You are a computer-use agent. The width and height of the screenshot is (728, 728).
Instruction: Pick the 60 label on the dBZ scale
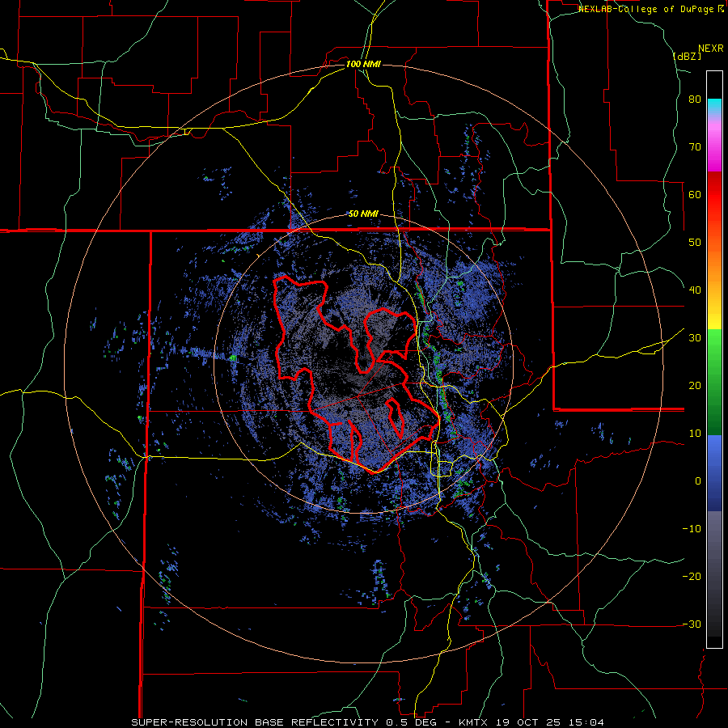tap(695, 194)
